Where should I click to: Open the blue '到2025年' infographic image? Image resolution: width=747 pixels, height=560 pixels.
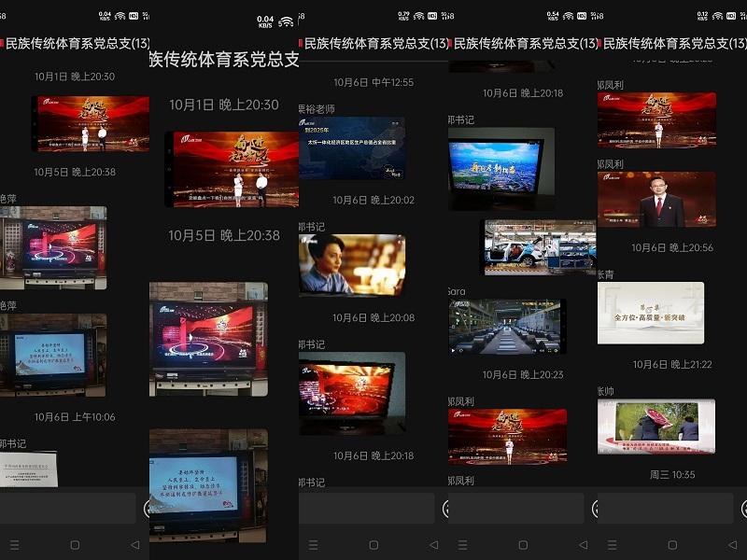point(351,147)
